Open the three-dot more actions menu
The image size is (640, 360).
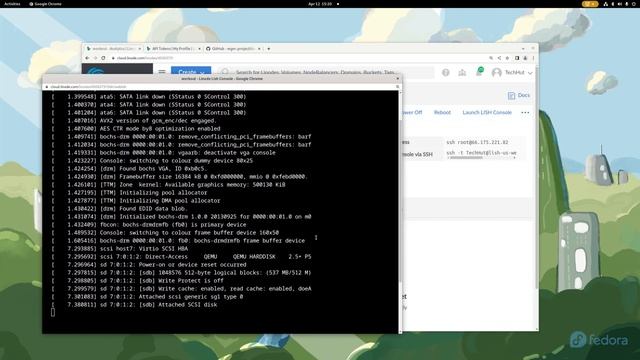pos(525,112)
